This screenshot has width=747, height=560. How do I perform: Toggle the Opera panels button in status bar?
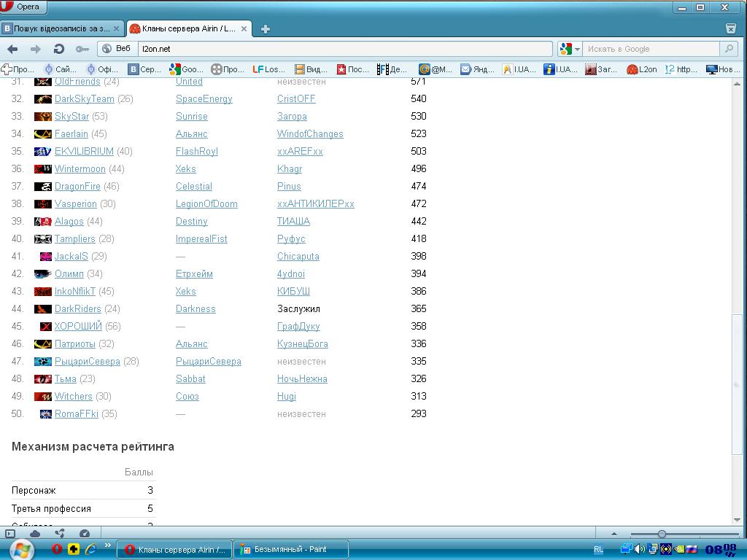pos(10,534)
